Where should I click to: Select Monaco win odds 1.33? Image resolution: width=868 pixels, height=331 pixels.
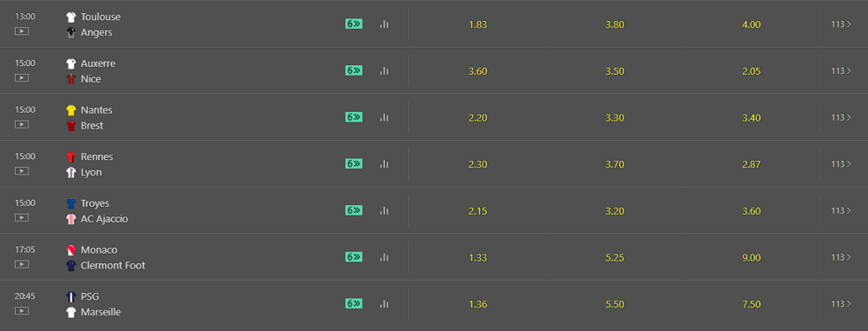point(477,257)
